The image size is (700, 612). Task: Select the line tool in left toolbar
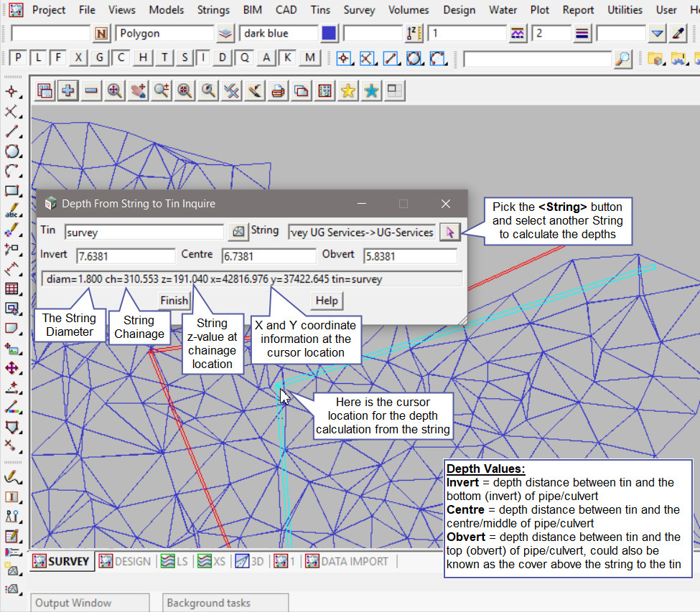point(11,131)
